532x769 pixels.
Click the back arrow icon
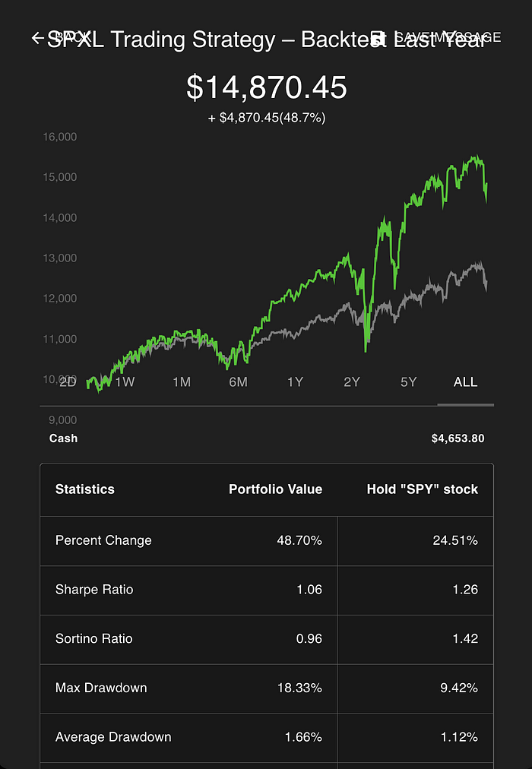click(x=37, y=38)
